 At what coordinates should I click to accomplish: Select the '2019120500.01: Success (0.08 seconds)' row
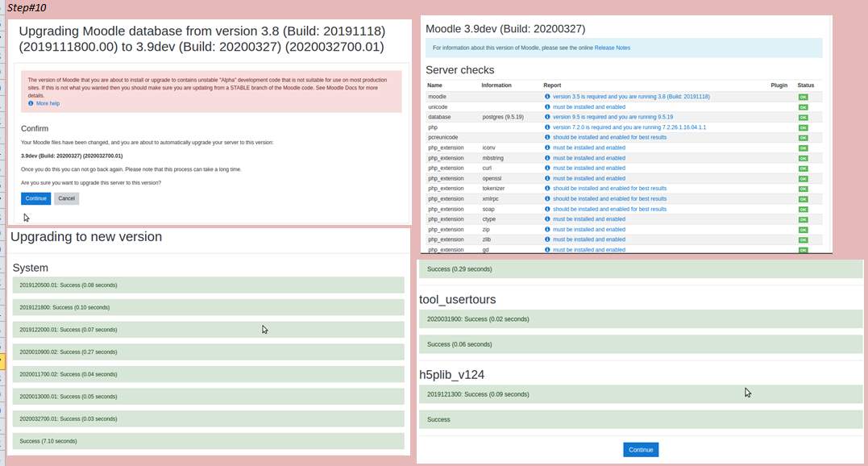208,285
